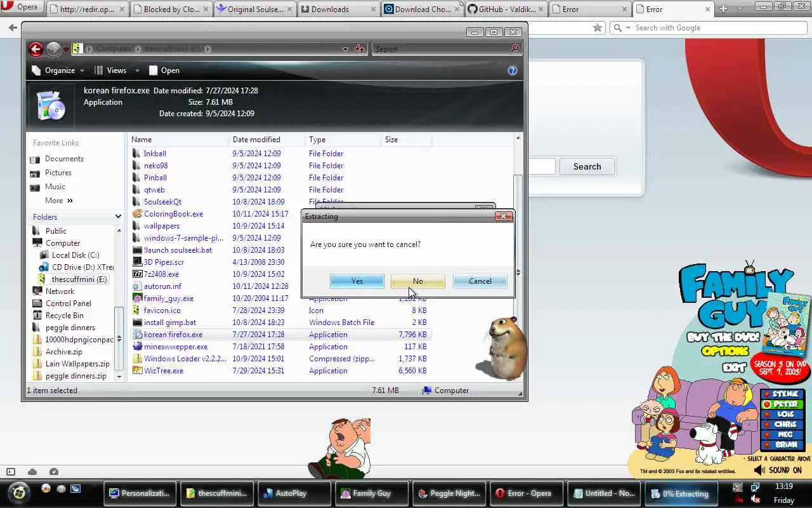Select the Inkball folder icon
812x508 pixels.
point(136,154)
